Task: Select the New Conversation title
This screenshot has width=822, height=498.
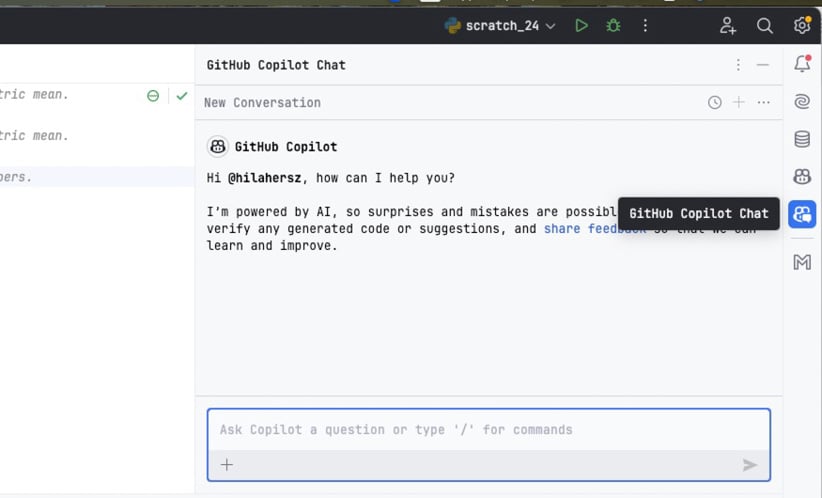Action: (x=262, y=103)
